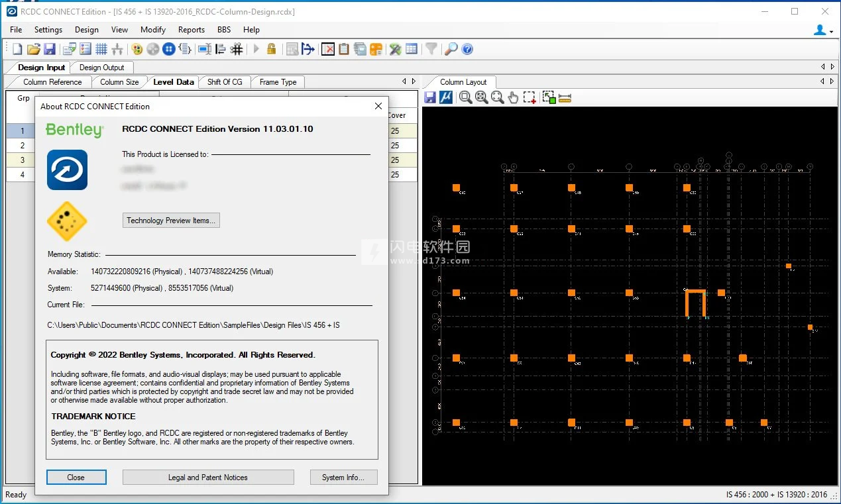Open the File menu
The width and height of the screenshot is (841, 504).
(16, 30)
